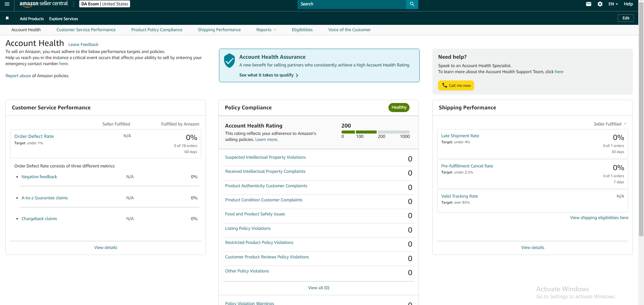The image size is (644, 305).
Task: Expand See what it takes to qualify
Action: [x=269, y=75]
